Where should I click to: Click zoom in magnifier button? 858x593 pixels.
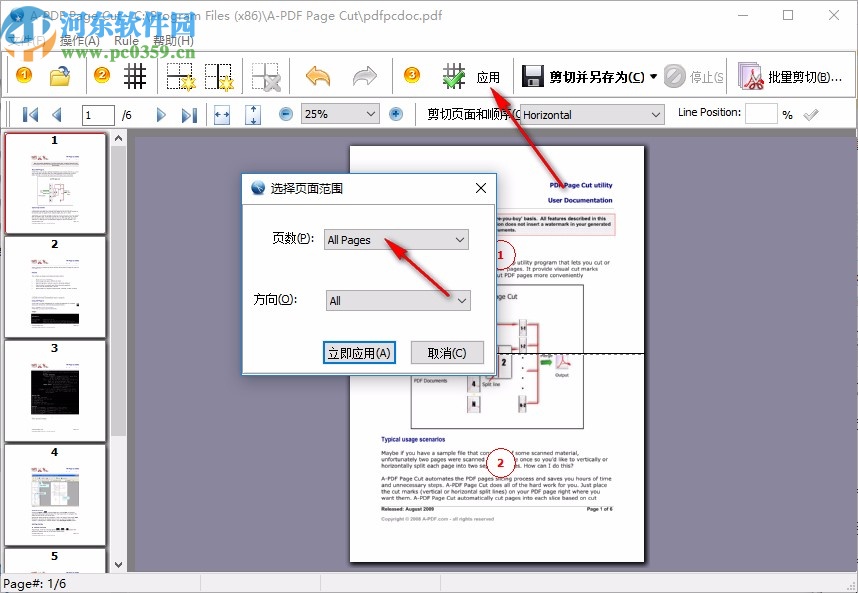pos(394,114)
